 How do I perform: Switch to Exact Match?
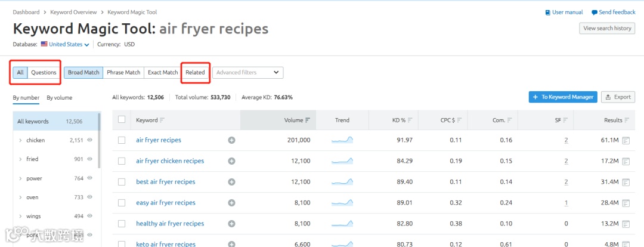tap(163, 72)
